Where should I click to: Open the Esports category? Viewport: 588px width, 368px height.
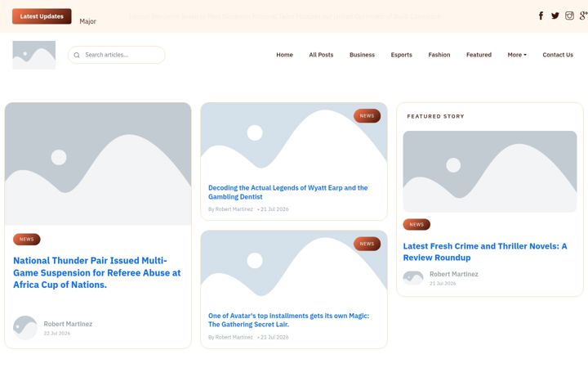pyautogui.click(x=401, y=55)
